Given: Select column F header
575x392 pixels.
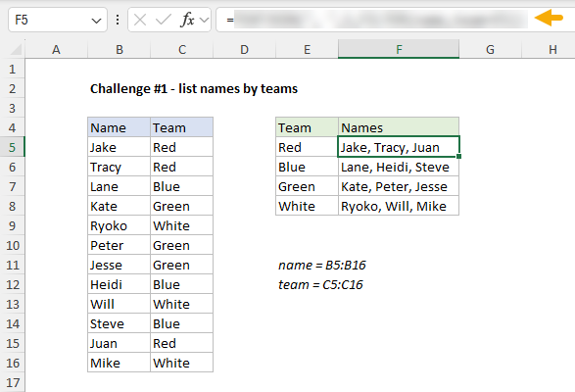Looking at the screenshot, I should pyautogui.click(x=399, y=49).
